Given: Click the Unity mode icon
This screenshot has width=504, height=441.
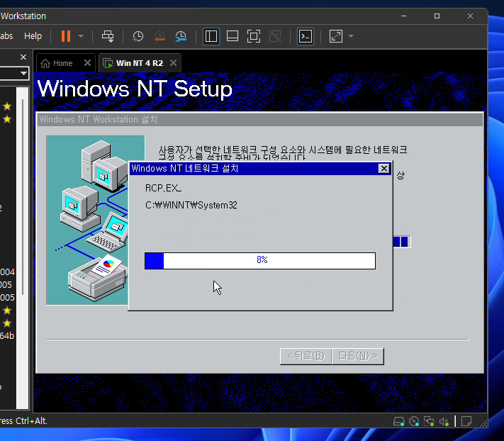Looking at the screenshot, I should click(275, 36).
